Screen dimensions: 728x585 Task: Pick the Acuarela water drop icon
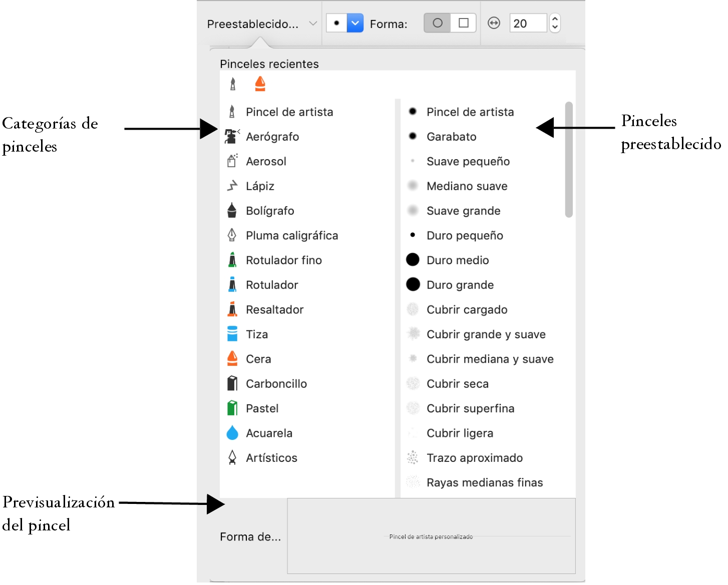click(232, 433)
